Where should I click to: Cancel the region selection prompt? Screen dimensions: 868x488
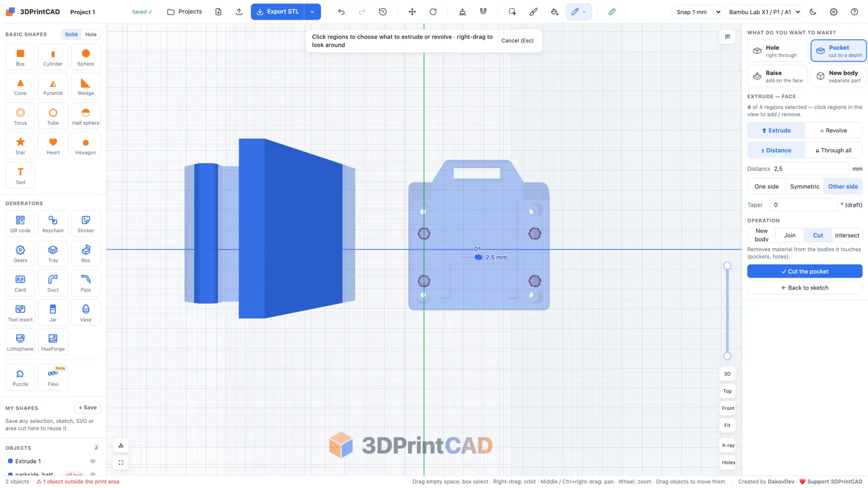pyautogui.click(x=517, y=41)
